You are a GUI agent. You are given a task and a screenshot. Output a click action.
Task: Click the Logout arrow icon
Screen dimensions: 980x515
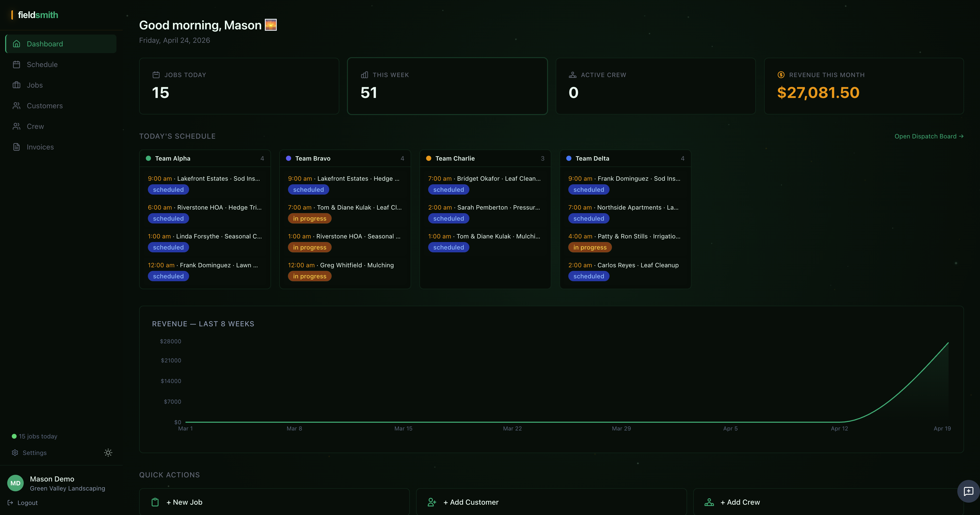[10, 502]
